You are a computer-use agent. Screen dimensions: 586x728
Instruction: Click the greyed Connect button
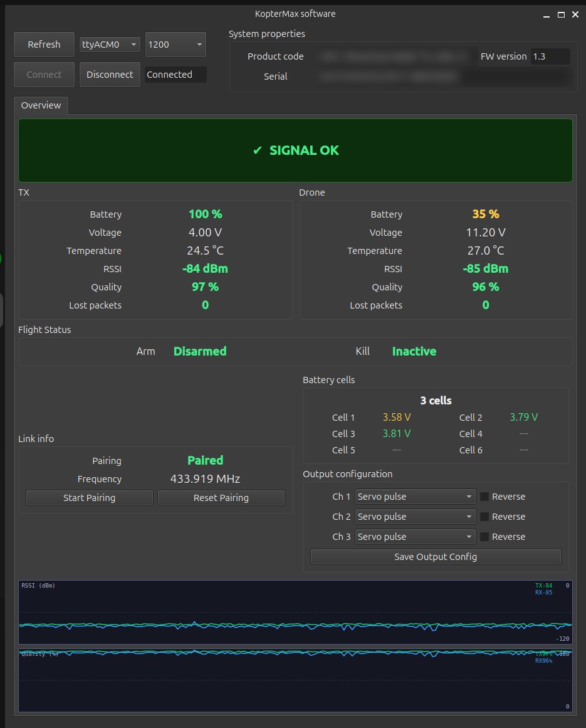[44, 75]
